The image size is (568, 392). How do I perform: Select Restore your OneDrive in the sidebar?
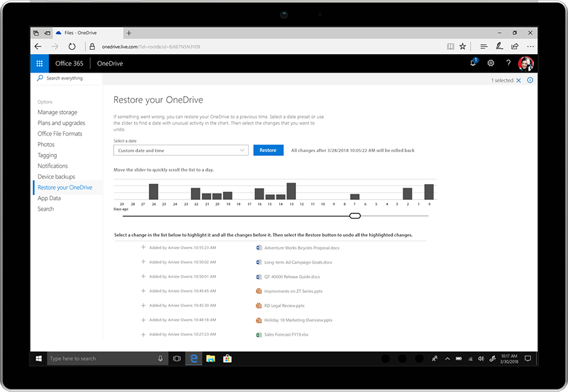[x=66, y=187]
